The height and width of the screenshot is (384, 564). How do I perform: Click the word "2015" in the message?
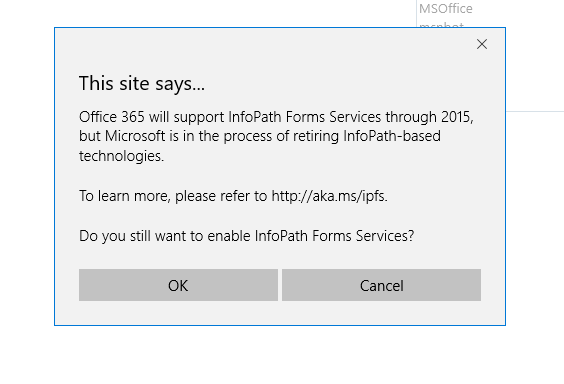pyautogui.click(x=457, y=117)
